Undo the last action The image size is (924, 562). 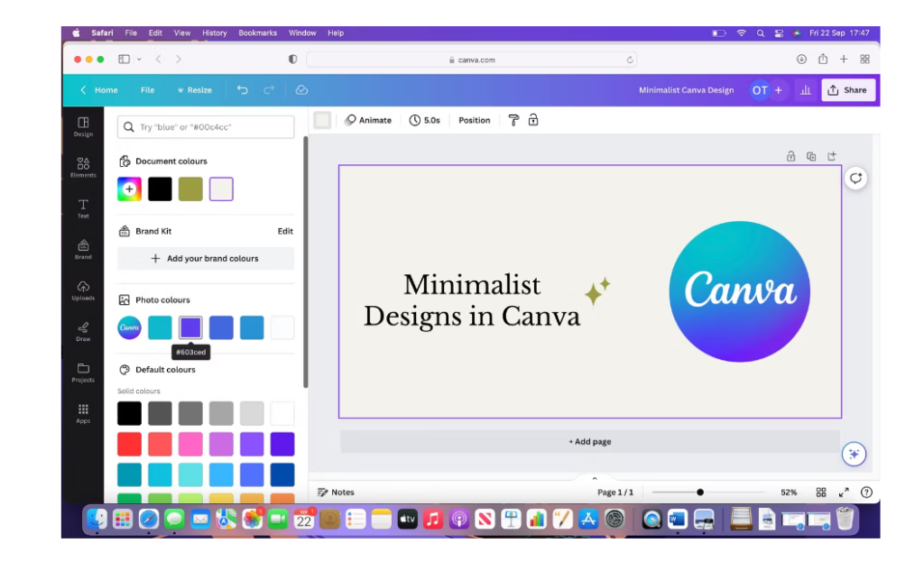(242, 89)
